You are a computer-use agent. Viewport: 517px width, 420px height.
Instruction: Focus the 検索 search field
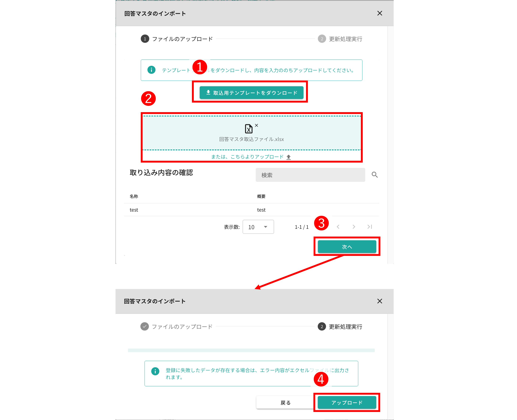tap(310, 175)
